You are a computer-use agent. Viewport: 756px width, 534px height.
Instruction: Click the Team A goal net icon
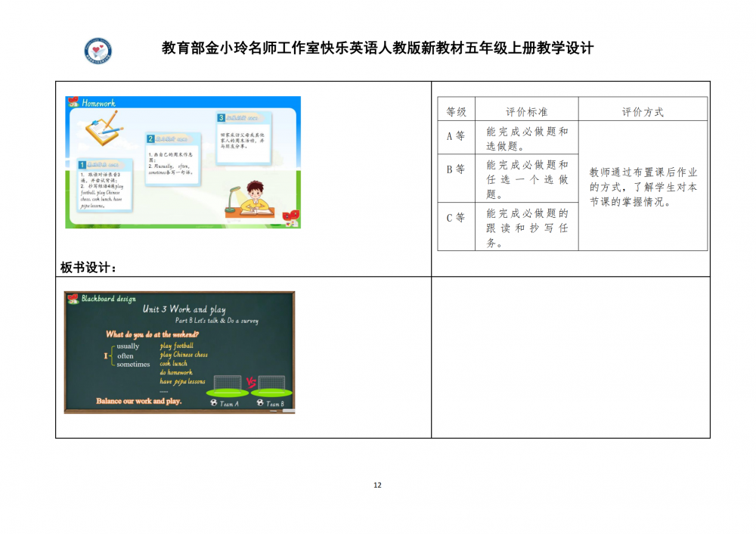(227, 386)
